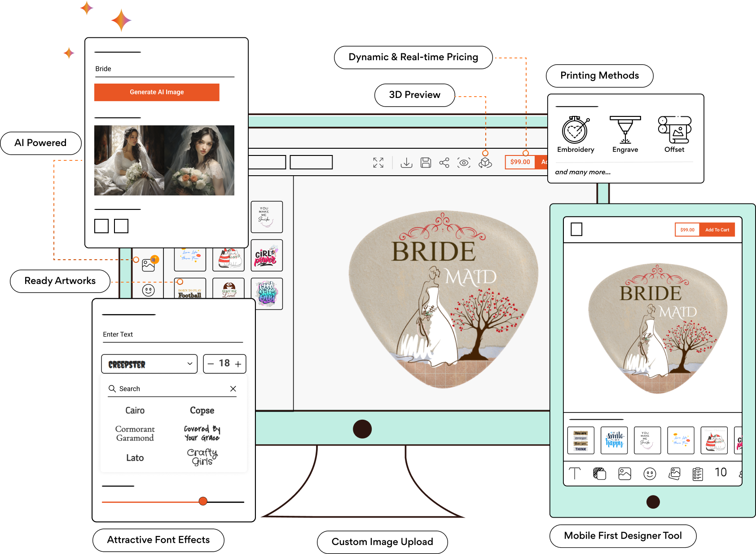Increase font size with plus button
756x554 pixels.
tap(238, 364)
